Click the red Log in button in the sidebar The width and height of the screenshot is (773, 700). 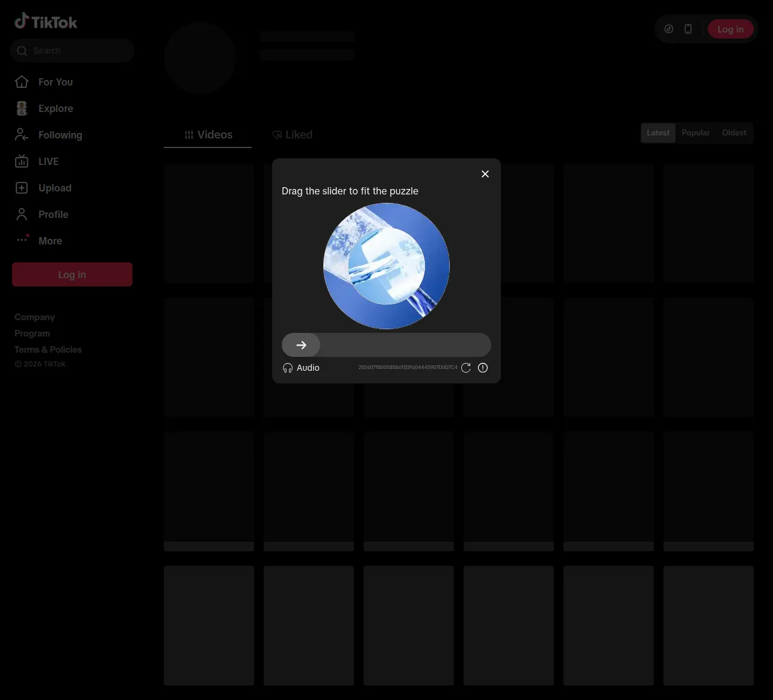72,274
